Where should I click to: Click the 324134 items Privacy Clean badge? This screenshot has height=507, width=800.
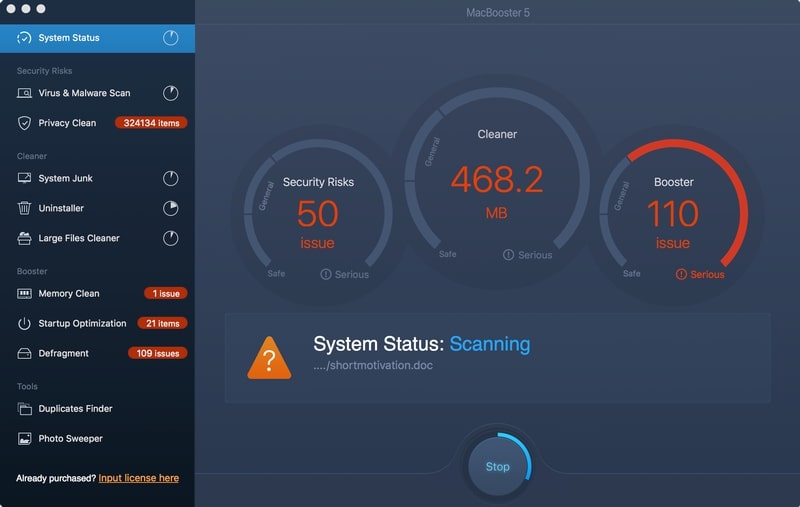pos(150,123)
